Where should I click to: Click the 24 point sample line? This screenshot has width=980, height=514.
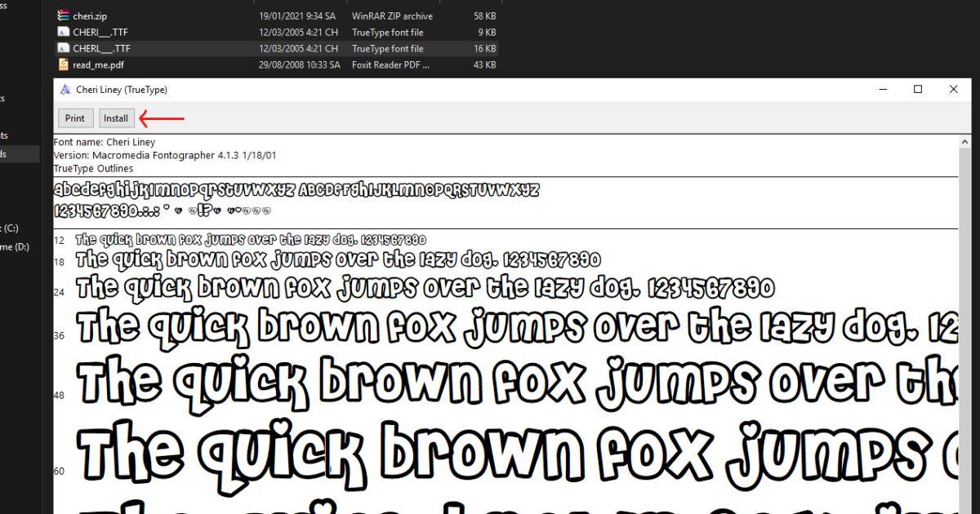(x=425, y=287)
